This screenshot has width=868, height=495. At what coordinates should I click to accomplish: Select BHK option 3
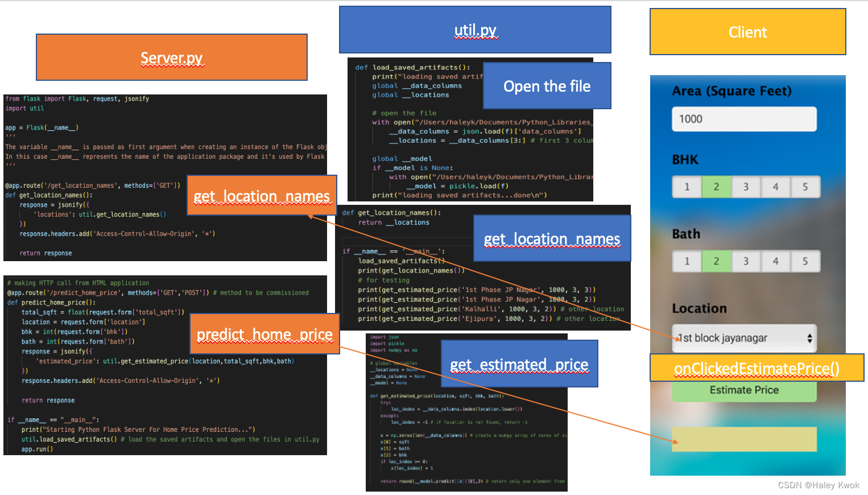coord(746,187)
